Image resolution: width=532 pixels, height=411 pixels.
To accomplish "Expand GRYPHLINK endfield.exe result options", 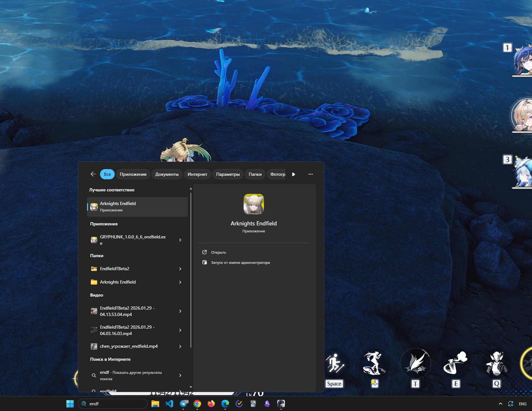I will [x=180, y=240].
